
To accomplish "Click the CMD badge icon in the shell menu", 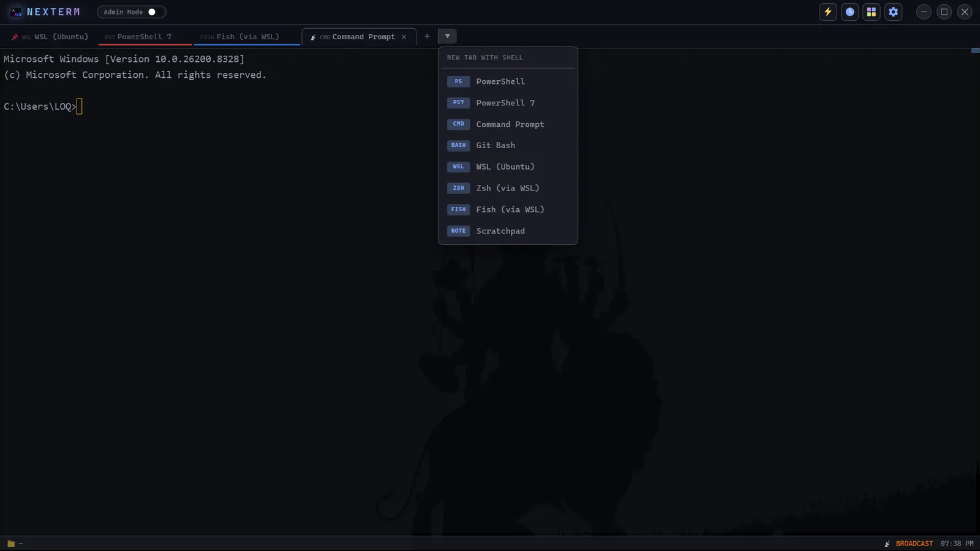I will click(x=458, y=124).
